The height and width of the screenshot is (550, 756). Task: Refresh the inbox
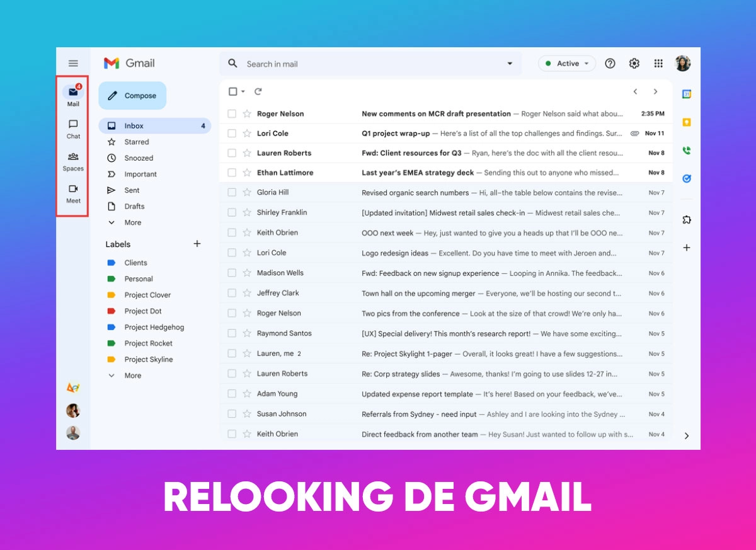pyautogui.click(x=258, y=91)
